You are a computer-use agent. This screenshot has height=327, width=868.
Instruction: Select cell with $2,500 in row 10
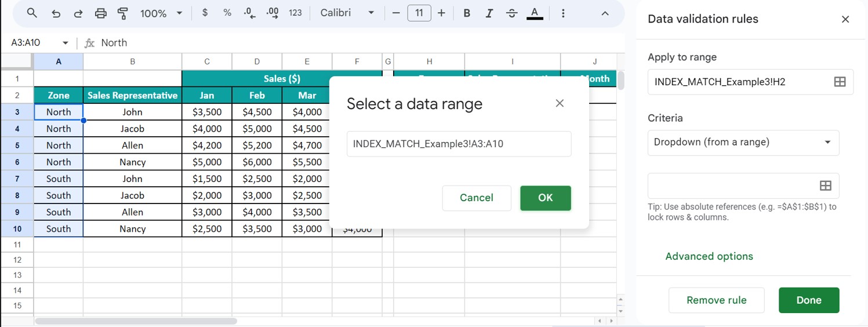pos(207,229)
